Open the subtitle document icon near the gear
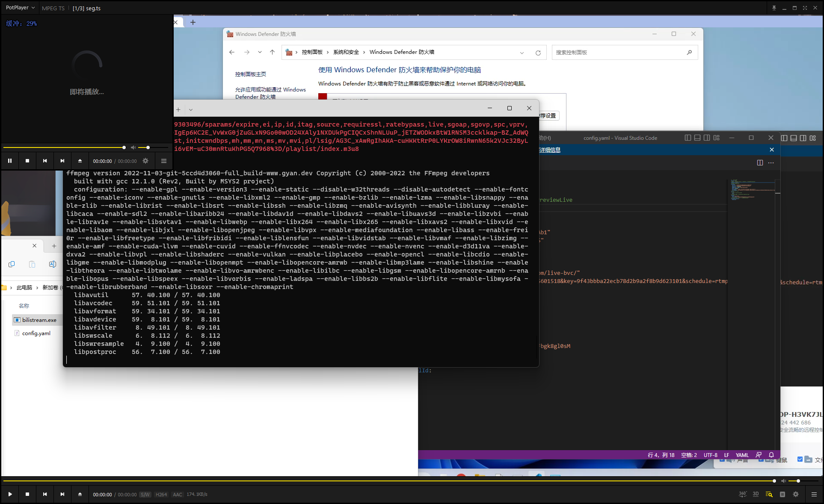This screenshot has width=824, height=504. 783,494
